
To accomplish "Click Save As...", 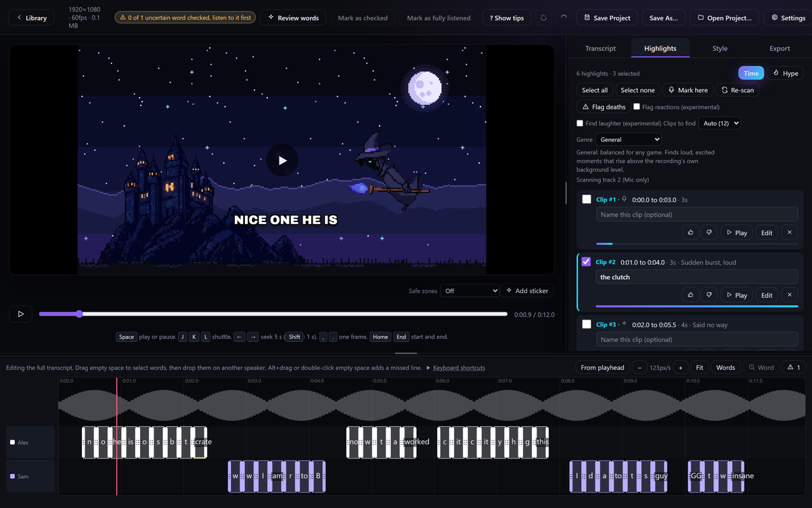I will coord(663,18).
